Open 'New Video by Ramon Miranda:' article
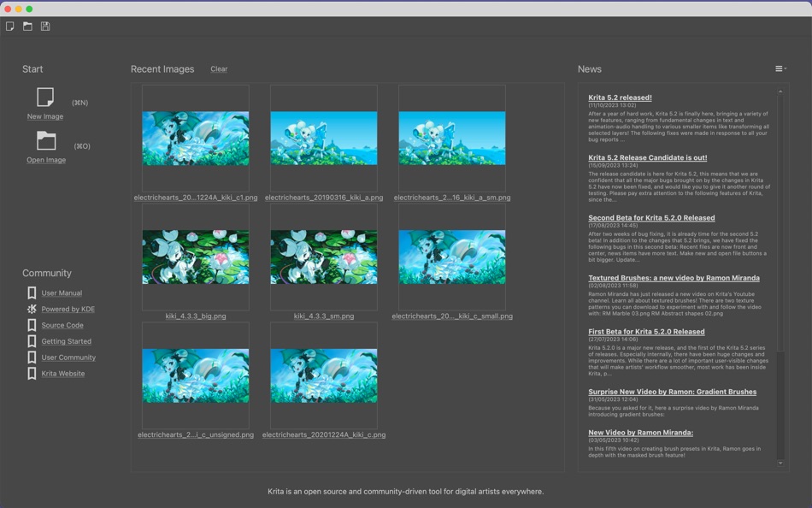Screen dimensions: 812x508 pyautogui.click(x=640, y=433)
